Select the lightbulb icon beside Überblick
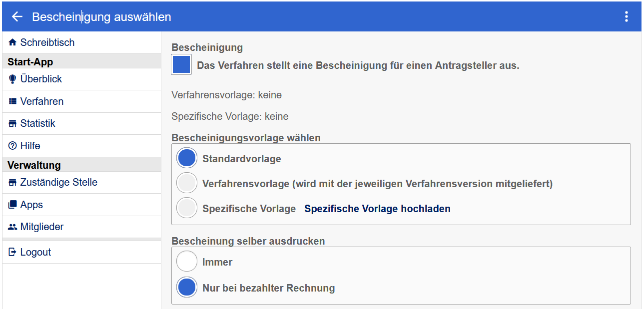644x309 pixels. 11,79
